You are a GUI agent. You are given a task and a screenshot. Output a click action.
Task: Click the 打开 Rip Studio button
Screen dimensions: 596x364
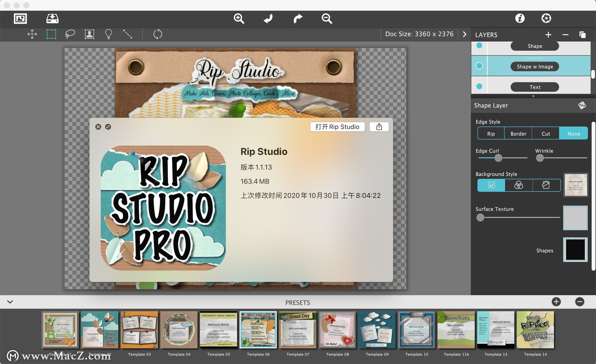pyautogui.click(x=337, y=127)
